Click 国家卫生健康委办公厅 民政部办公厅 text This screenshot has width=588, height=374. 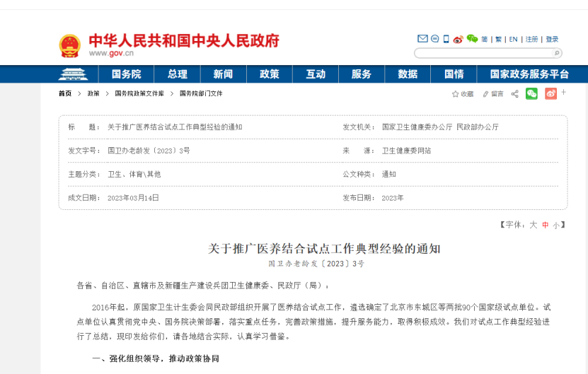[x=440, y=127]
